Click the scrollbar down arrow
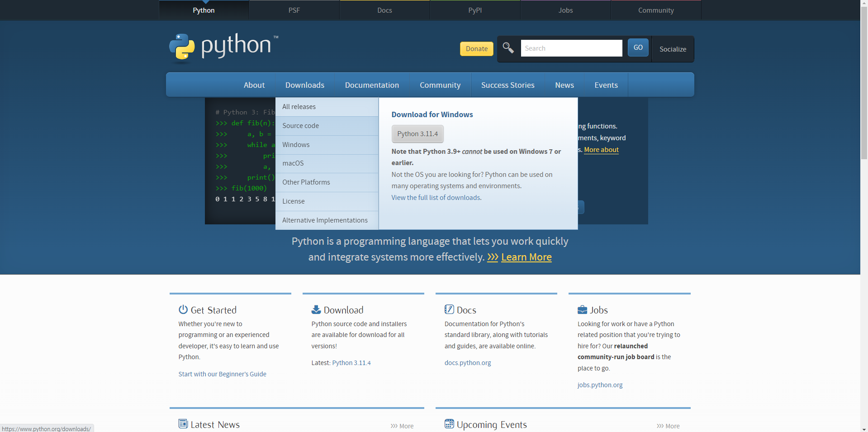Image resolution: width=868 pixels, height=432 pixels. [864, 428]
